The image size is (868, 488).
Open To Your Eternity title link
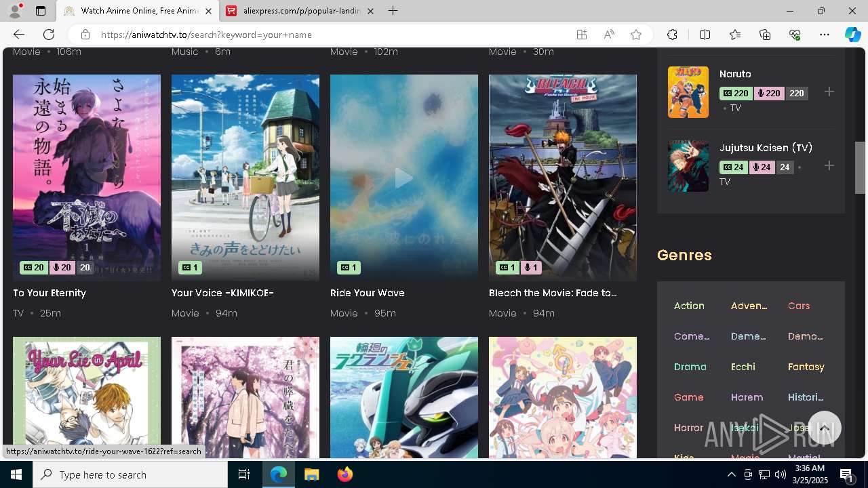50,293
